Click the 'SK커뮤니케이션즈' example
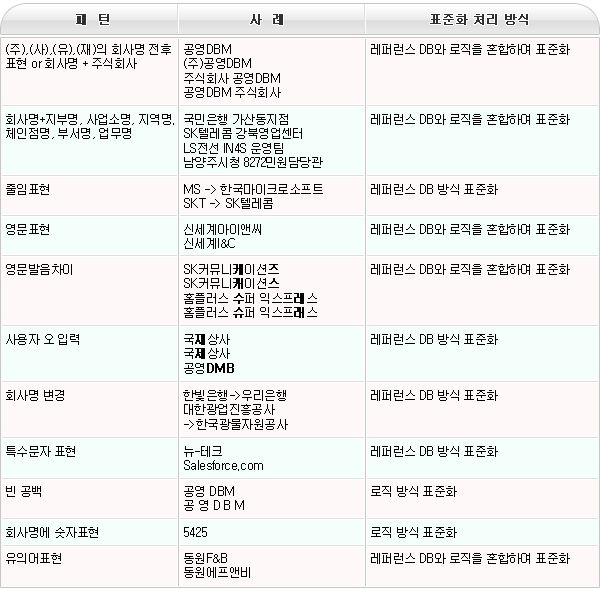The height and width of the screenshot is (590, 600). click(231, 270)
